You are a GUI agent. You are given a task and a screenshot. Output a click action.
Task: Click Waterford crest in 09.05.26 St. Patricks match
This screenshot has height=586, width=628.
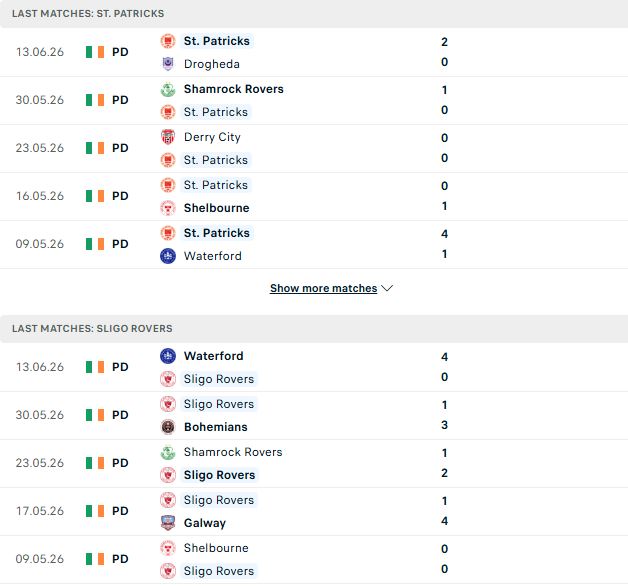(x=168, y=256)
